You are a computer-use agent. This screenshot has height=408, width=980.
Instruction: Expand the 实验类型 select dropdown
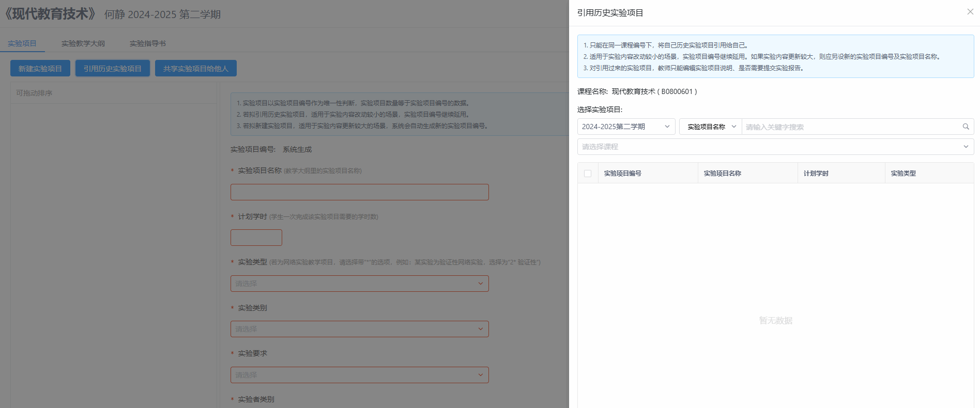point(359,284)
